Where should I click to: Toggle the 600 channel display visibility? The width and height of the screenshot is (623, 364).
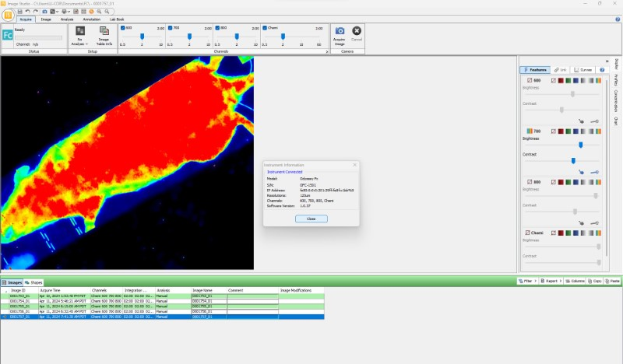530,80
